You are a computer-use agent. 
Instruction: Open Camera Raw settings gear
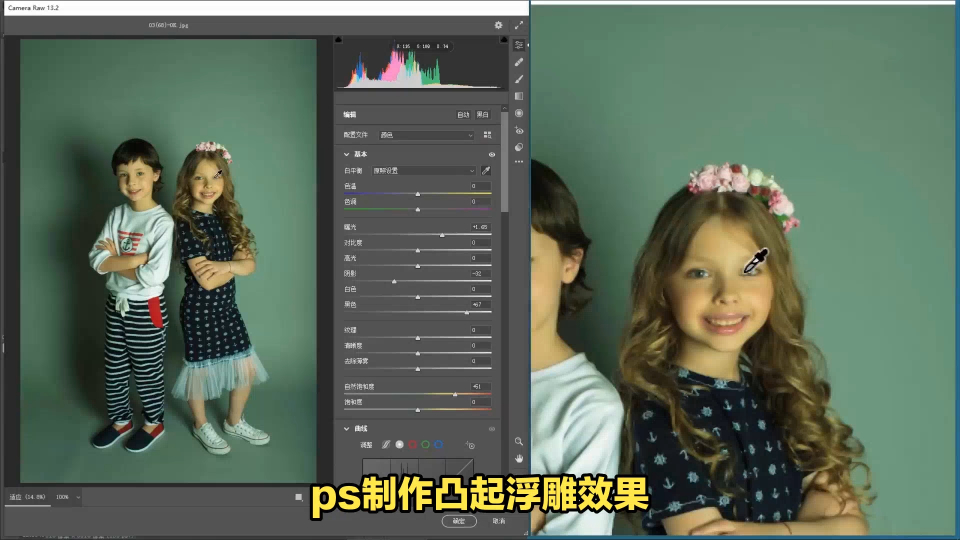tap(498, 25)
